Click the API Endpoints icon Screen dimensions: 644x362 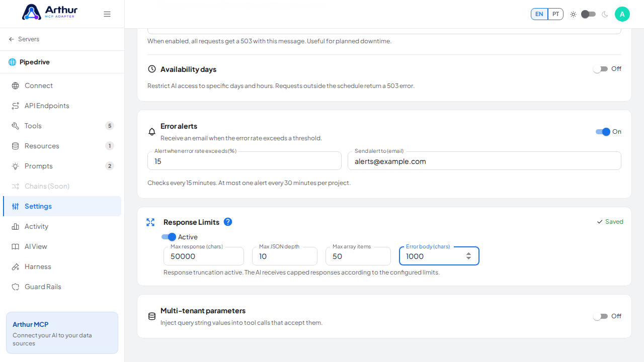coord(16,106)
